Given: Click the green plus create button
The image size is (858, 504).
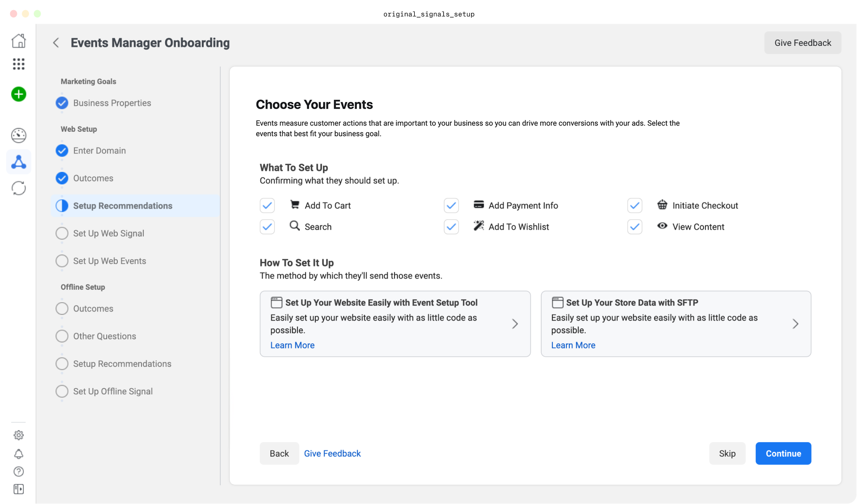Looking at the screenshot, I should tap(18, 94).
